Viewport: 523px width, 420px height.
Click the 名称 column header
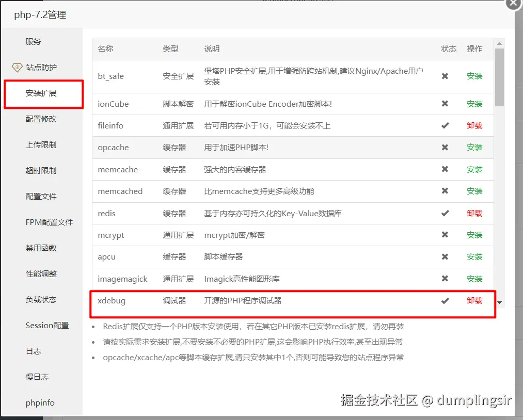point(105,49)
